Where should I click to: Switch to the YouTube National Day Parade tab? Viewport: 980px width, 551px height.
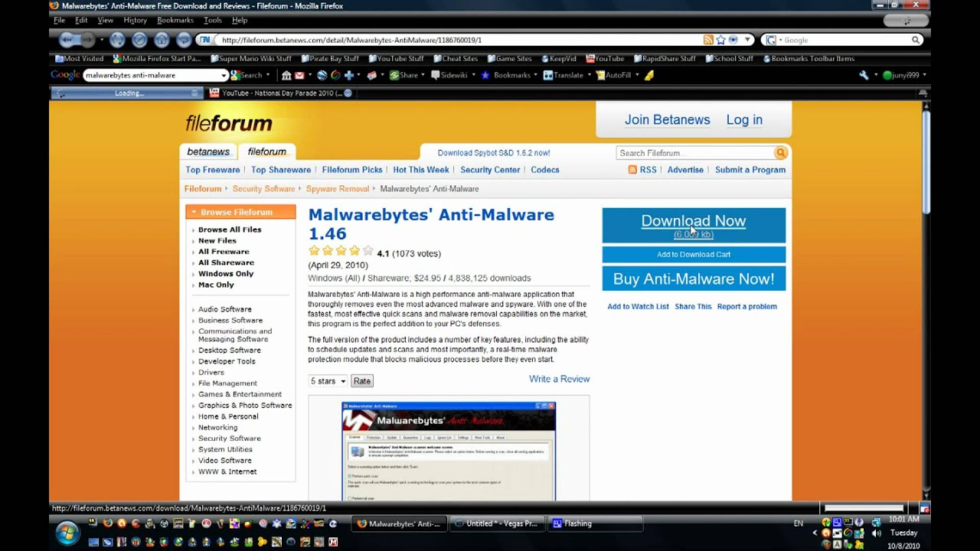(281, 93)
